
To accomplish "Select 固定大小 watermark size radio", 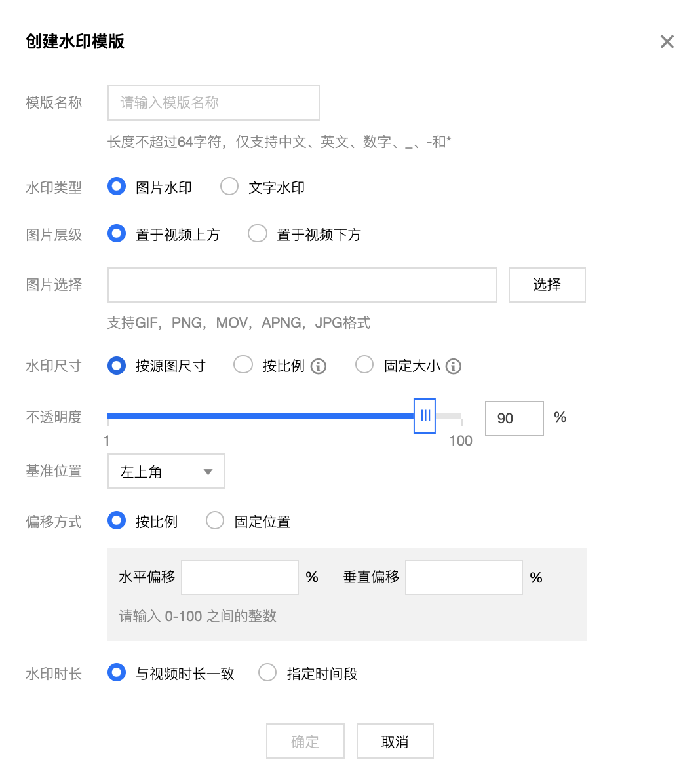I will [x=364, y=365].
